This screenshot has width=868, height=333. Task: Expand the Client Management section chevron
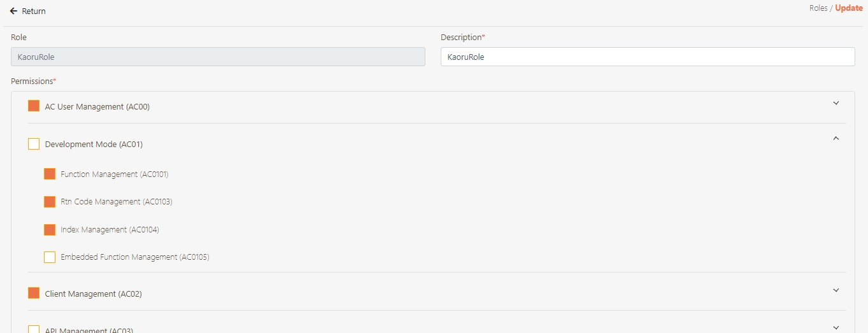tap(836, 290)
